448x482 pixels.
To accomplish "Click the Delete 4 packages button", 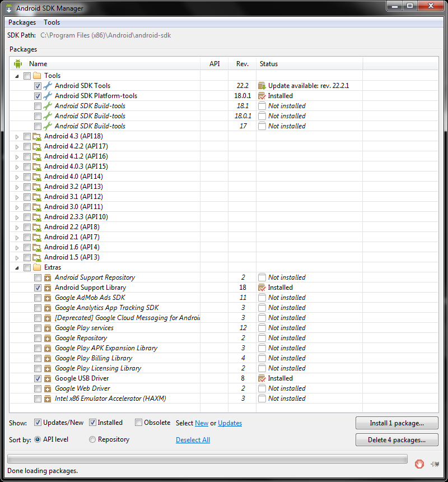I will 396,440.
